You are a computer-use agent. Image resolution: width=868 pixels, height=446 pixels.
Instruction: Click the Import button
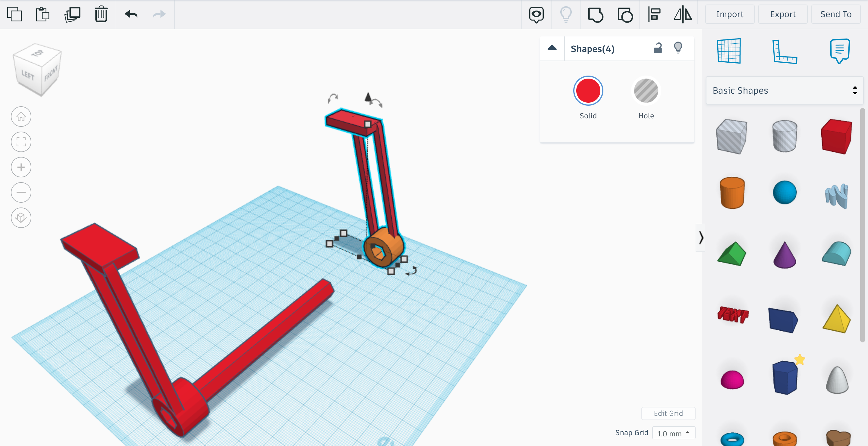(729, 14)
